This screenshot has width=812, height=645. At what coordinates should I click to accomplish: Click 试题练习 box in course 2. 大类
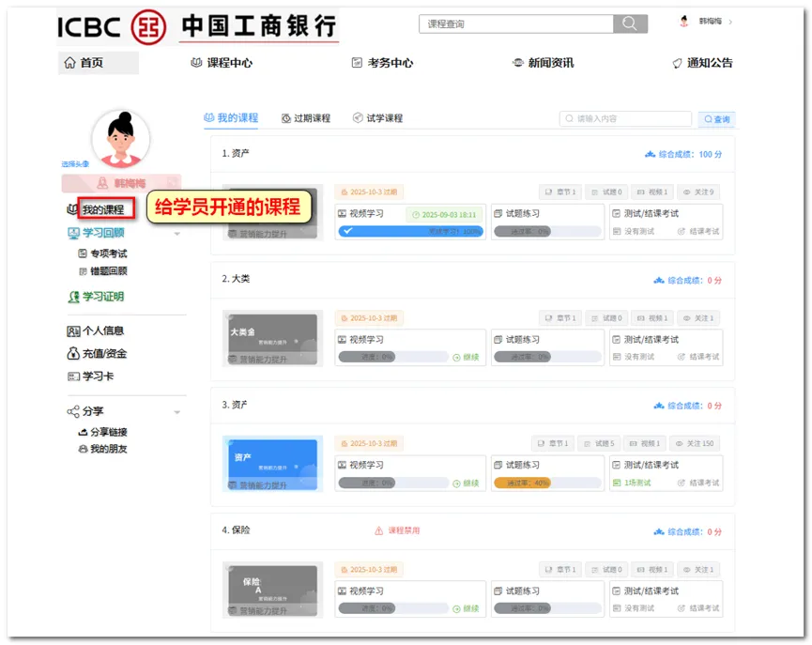tap(548, 347)
